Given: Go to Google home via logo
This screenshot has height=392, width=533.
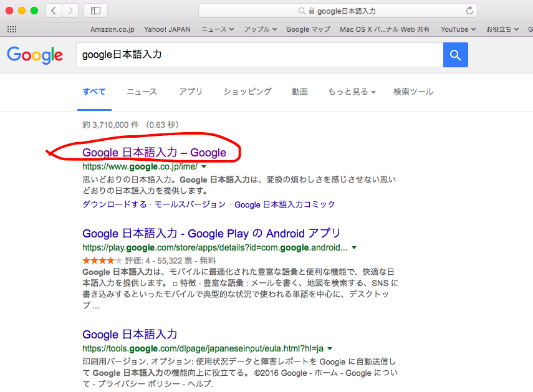Looking at the screenshot, I should point(35,55).
